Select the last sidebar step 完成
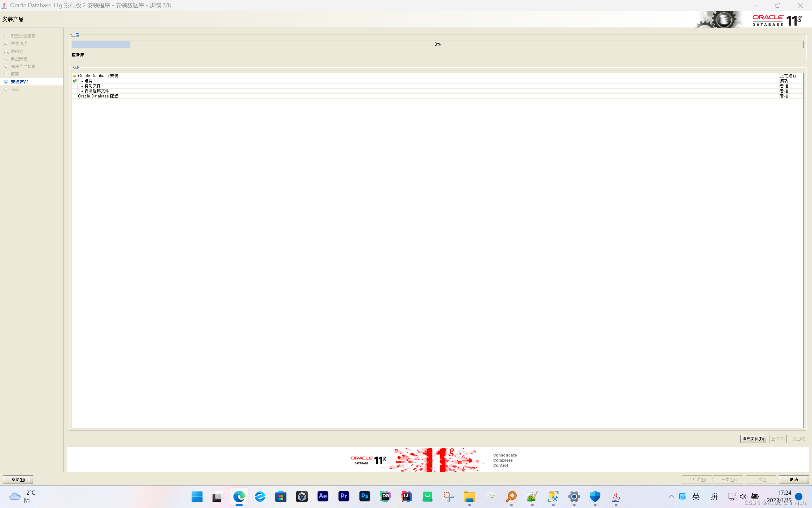812x508 pixels. coord(15,89)
